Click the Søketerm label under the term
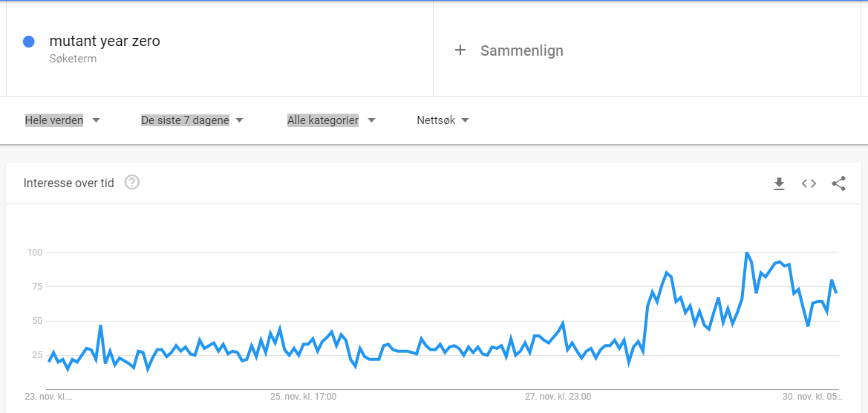The image size is (868, 413). click(73, 58)
